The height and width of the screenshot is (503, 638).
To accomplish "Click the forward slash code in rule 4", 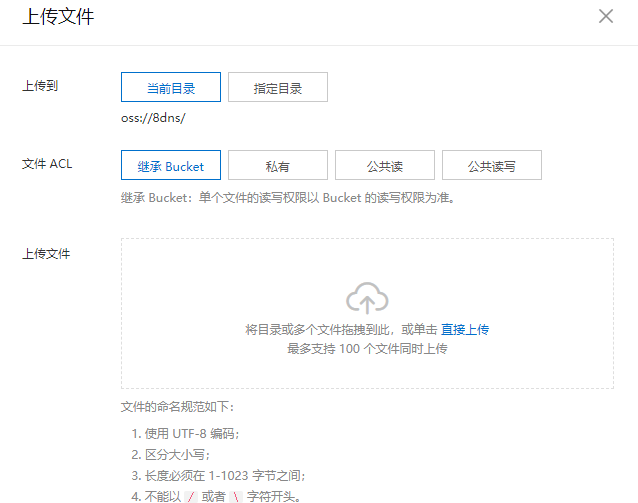I will coord(193,497).
